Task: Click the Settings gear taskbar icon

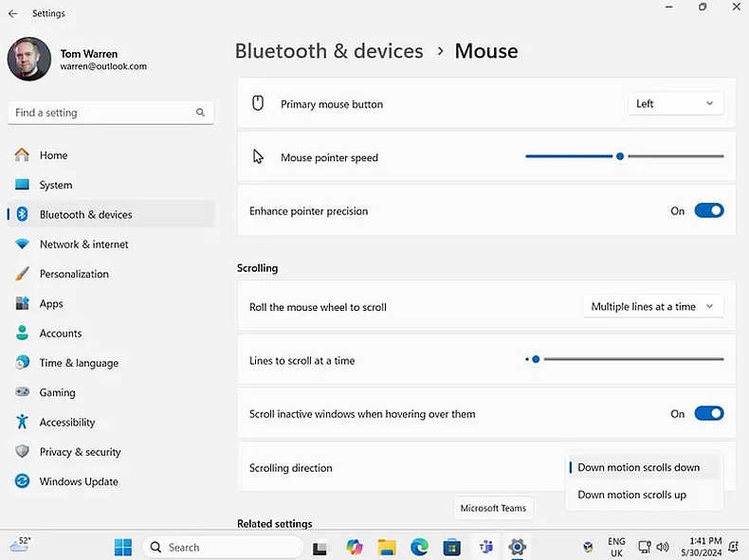Action: click(518, 547)
